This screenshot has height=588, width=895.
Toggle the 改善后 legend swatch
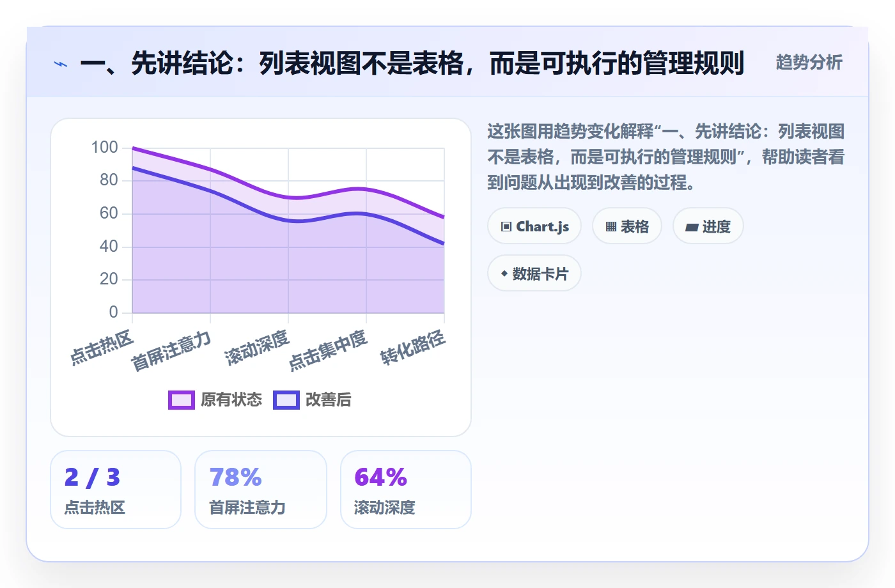tap(286, 400)
